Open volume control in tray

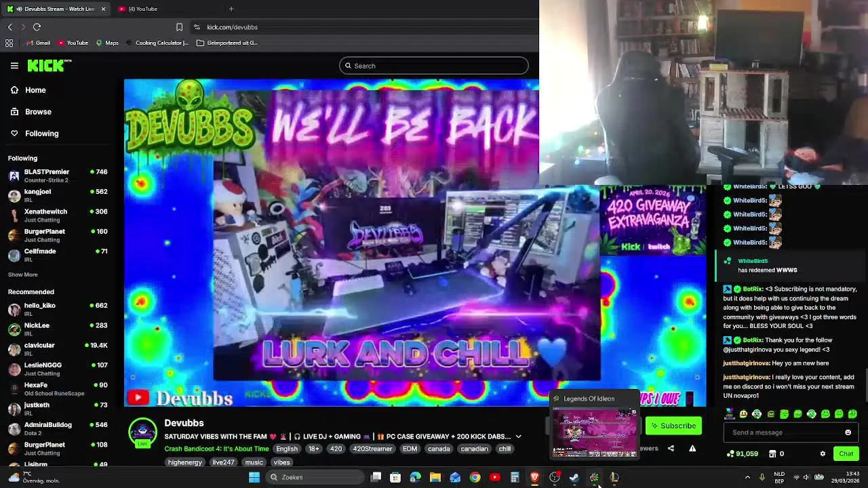point(806,477)
